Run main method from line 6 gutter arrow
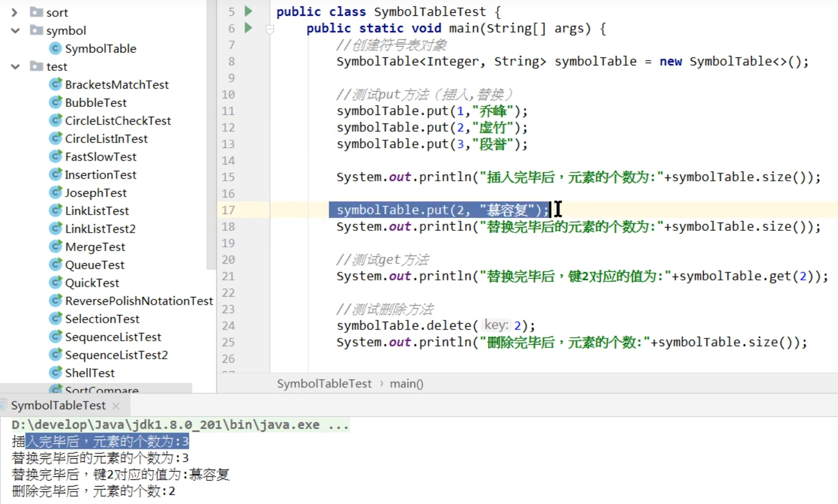The width and height of the screenshot is (838, 504). [248, 27]
